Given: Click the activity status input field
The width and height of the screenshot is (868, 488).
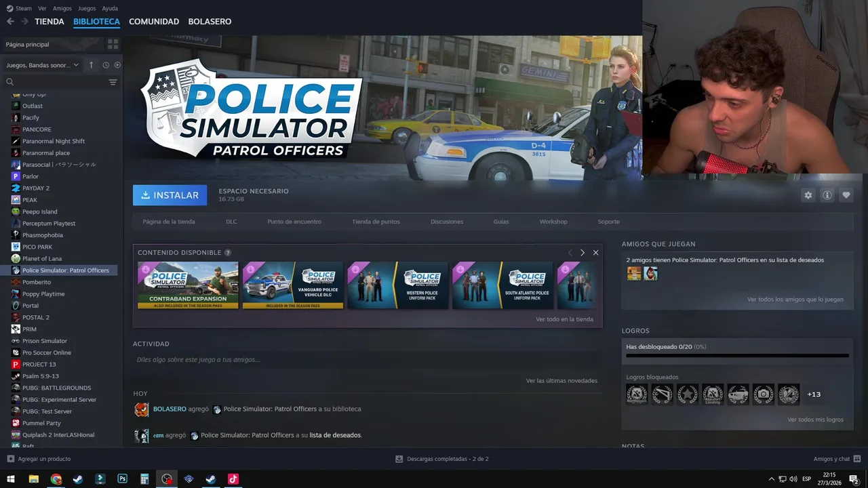Looking at the screenshot, I should 367,360.
